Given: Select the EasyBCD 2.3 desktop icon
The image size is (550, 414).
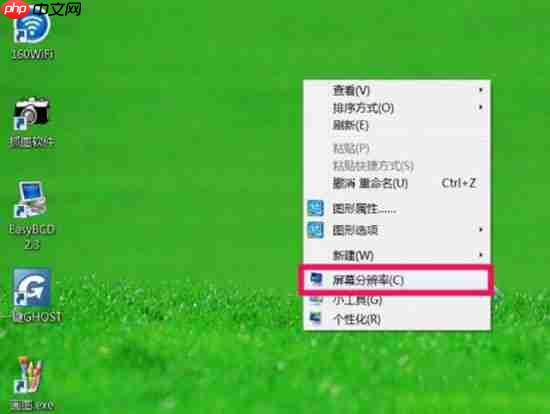Looking at the screenshot, I should [32, 215].
